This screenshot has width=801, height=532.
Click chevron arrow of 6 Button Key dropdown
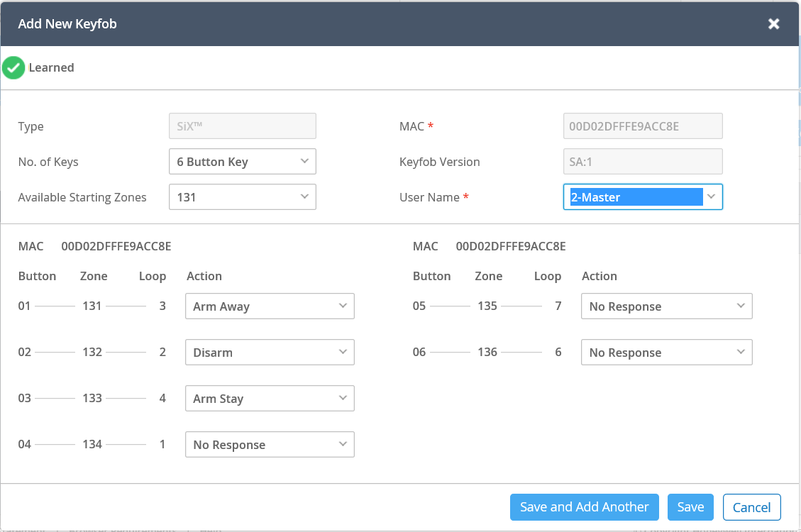tap(304, 161)
